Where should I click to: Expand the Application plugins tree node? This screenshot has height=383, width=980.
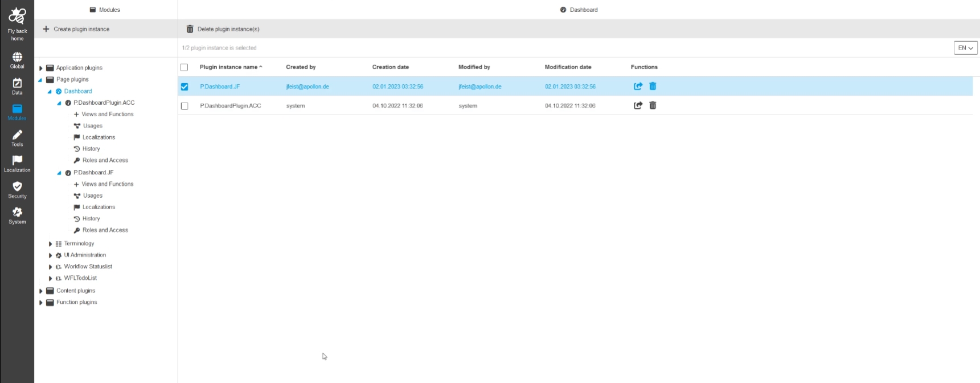(x=41, y=68)
